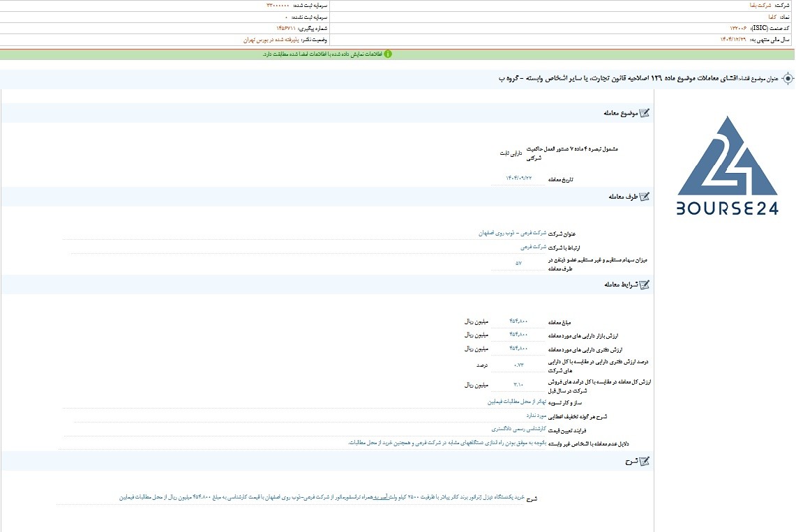This screenshot has width=796, height=532.
Task: Click the label ساز و کار تسویه
Action: (x=565, y=403)
